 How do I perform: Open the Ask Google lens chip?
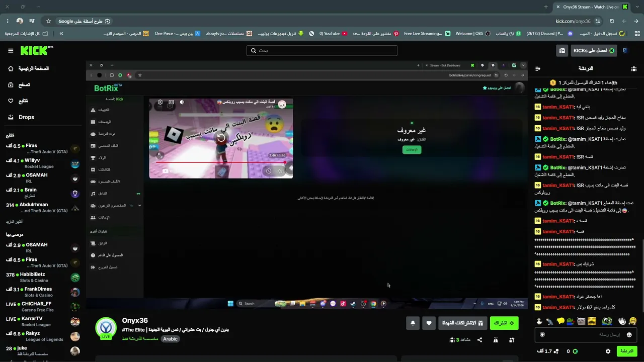point(84,21)
